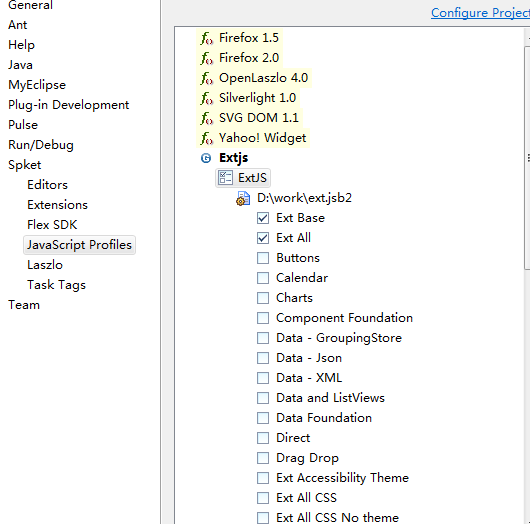The image size is (530, 524).
Task: Open General preferences category
Action: coord(30,5)
